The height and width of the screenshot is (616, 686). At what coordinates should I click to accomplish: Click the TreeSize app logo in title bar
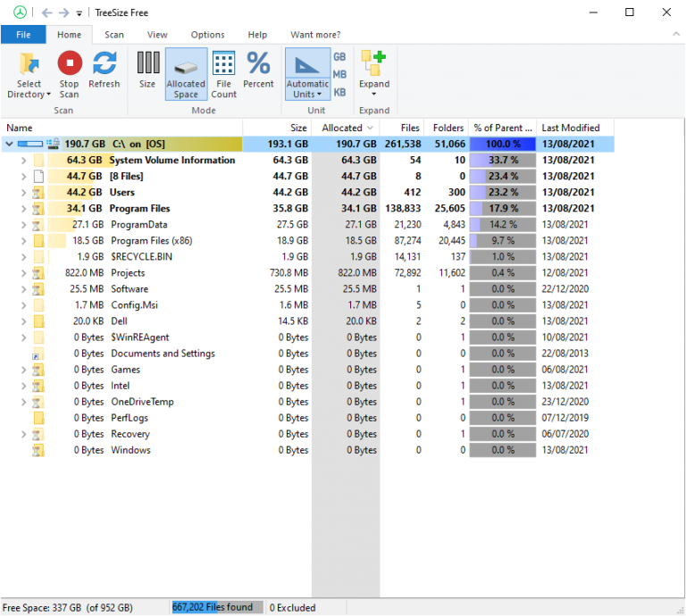pyautogui.click(x=20, y=12)
